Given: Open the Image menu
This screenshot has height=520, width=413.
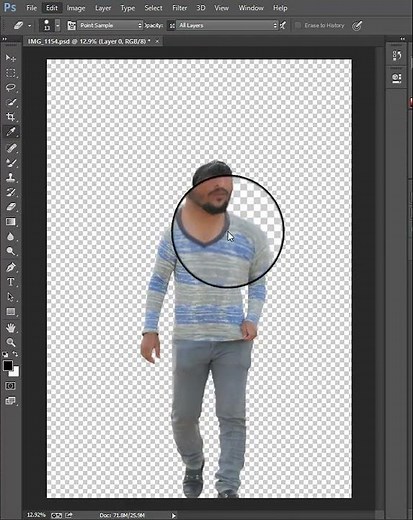Looking at the screenshot, I should 76,8.
